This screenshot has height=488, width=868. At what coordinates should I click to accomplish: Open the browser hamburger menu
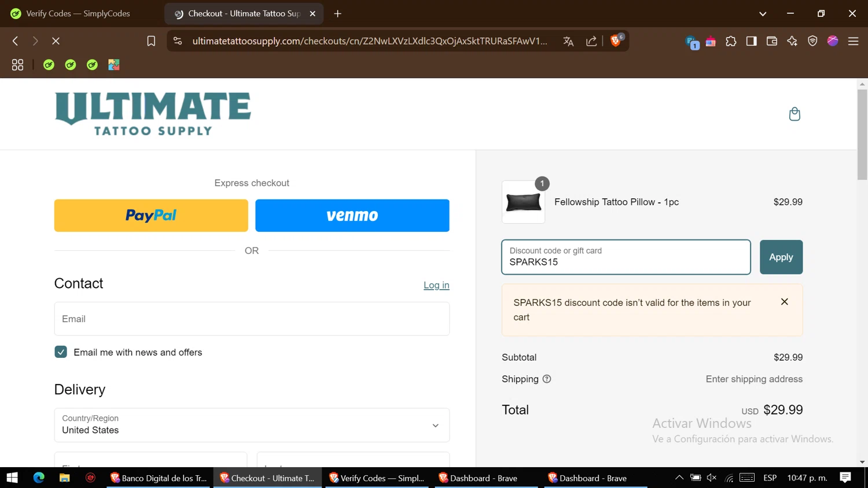tap(853, 41)
